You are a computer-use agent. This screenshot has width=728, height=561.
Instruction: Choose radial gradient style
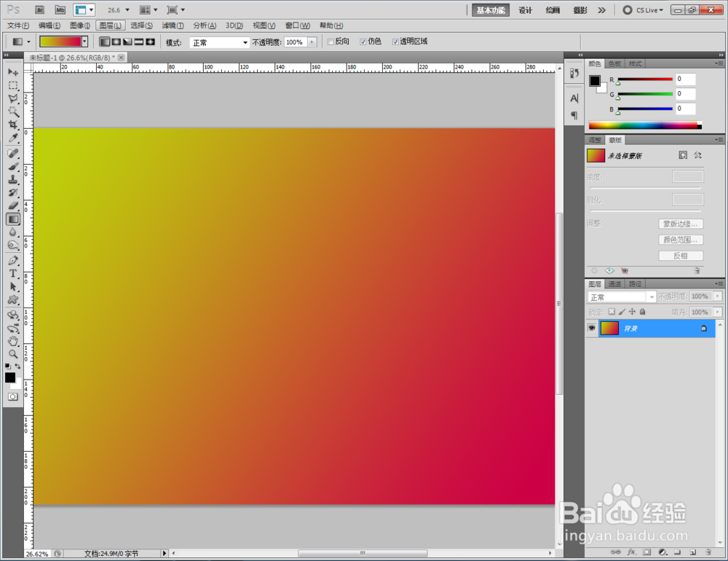tap(116, 42)
